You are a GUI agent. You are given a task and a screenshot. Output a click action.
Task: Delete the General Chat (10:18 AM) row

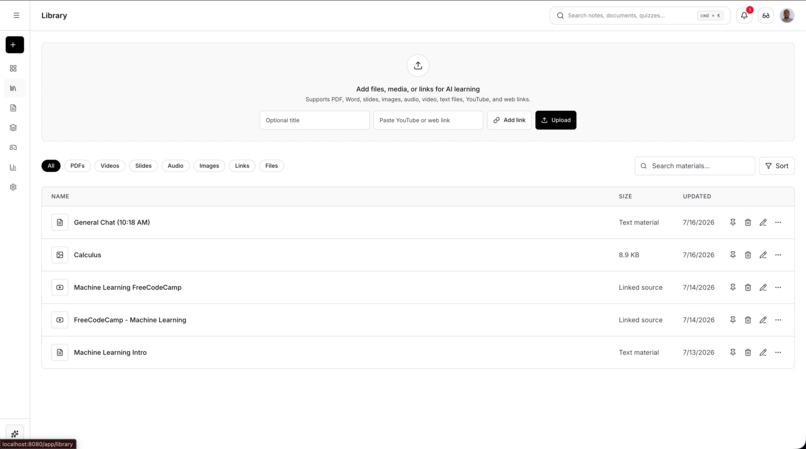[x=748, y=222]
